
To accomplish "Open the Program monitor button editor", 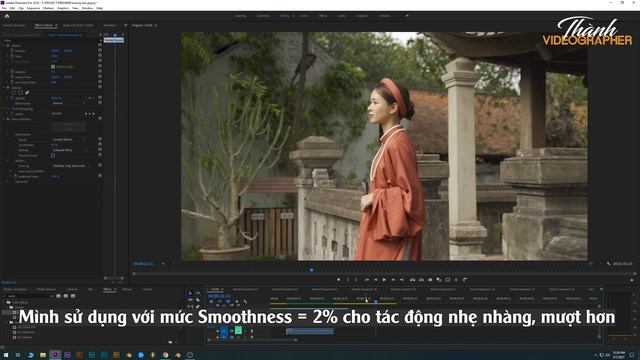I will click(632, 280).
